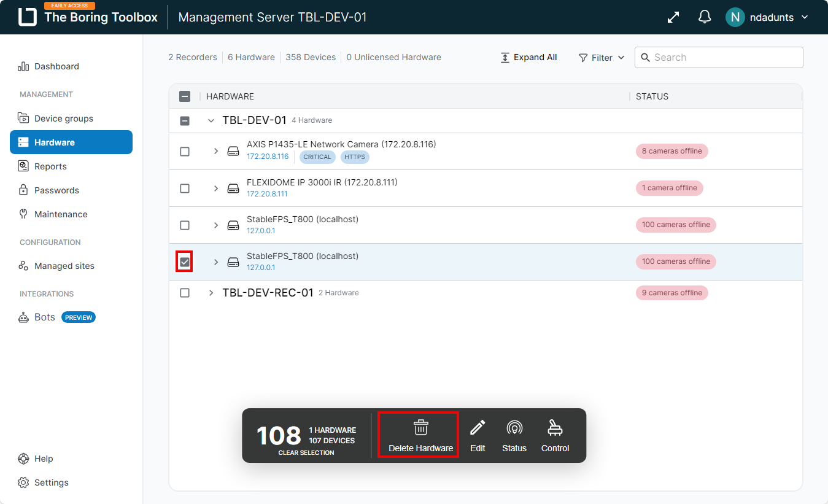This screenshot has width=828, height=504.
Task: Collapse the TBL-DEV-01 recorder group
Action: click(211, 121)
